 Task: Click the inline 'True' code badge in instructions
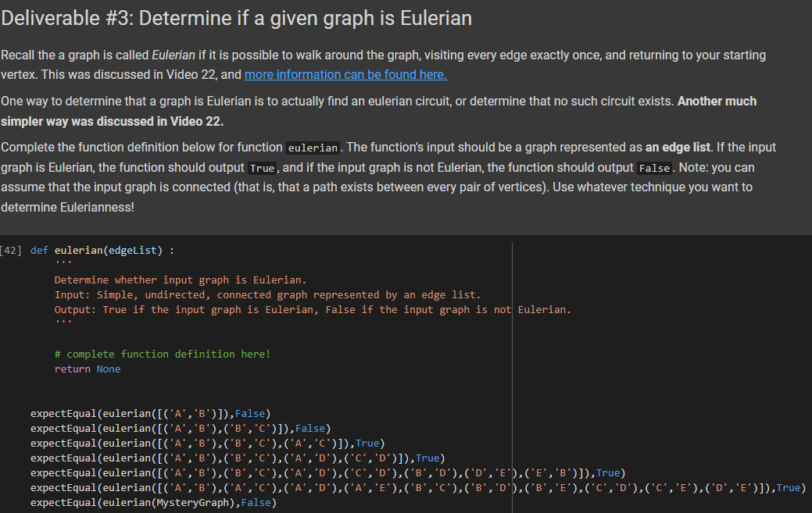point(262,168)
